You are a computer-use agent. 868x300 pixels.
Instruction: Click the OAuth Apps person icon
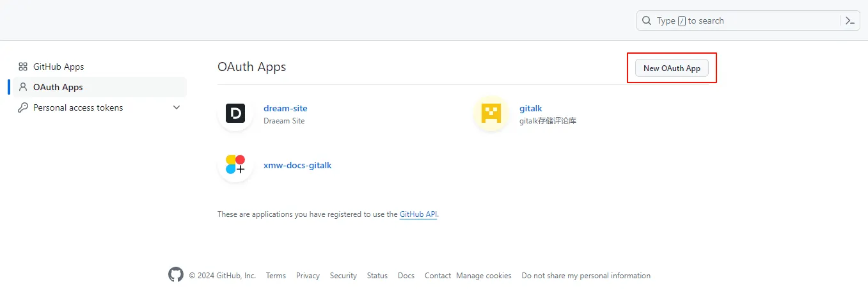coord(23,87)
